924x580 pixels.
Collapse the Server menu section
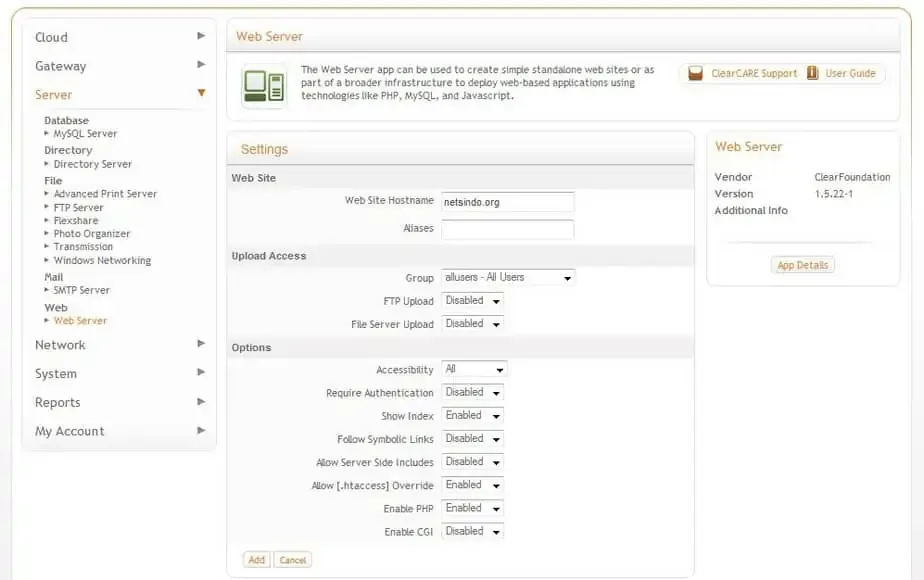201,94
